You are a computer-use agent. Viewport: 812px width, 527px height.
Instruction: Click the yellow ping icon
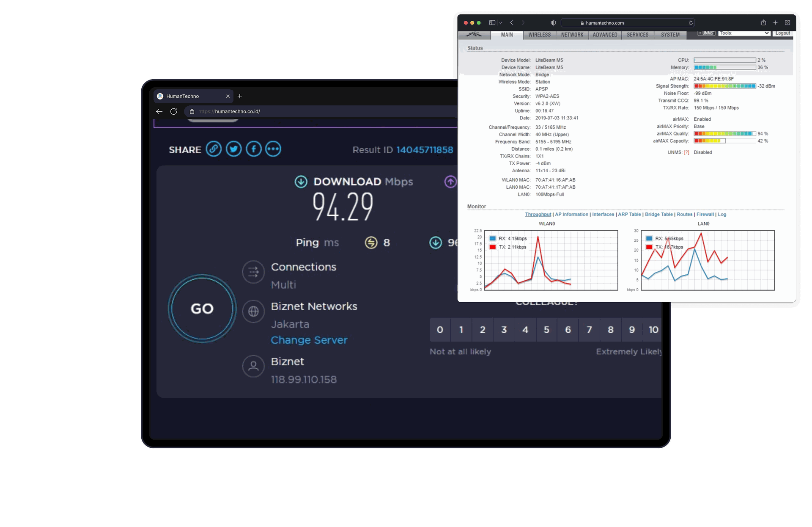pyautogui.click(x=371, y=243)
